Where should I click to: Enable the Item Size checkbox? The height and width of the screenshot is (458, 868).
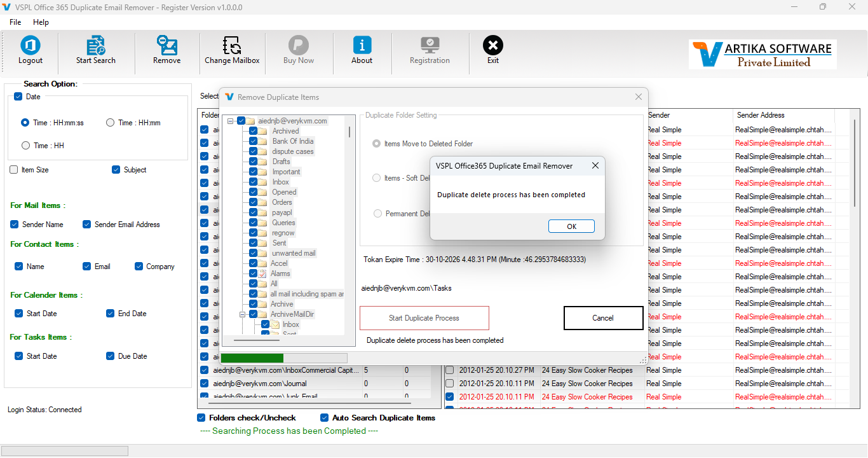[x=14, y=170]
